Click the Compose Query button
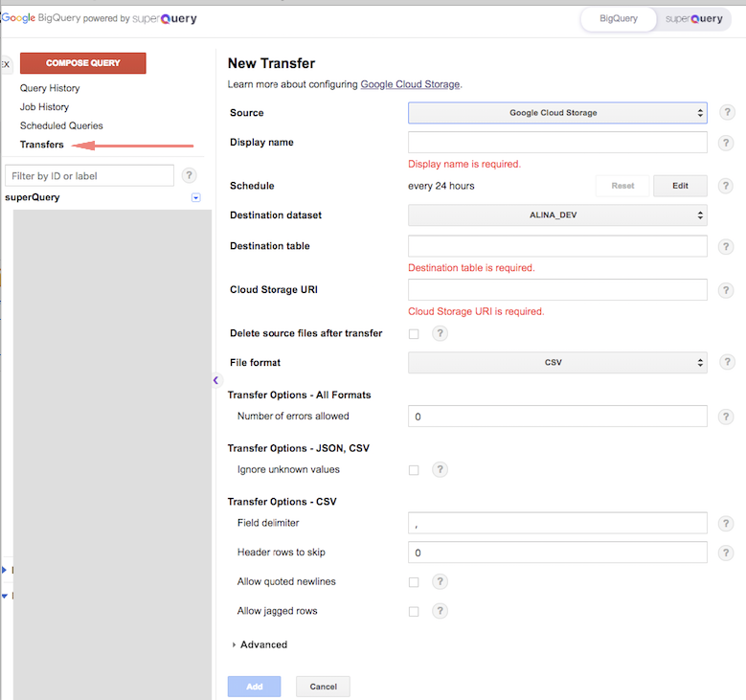 coord(83,63)
